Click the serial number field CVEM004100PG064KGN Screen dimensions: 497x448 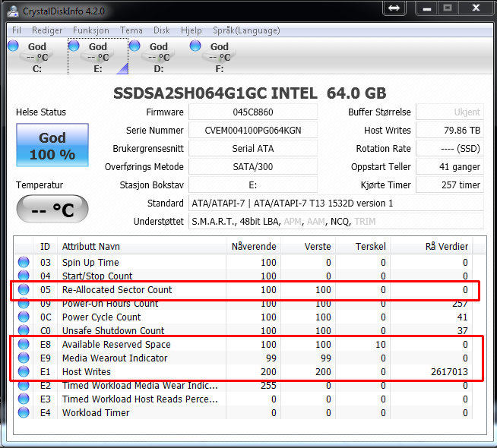[253, 130]
